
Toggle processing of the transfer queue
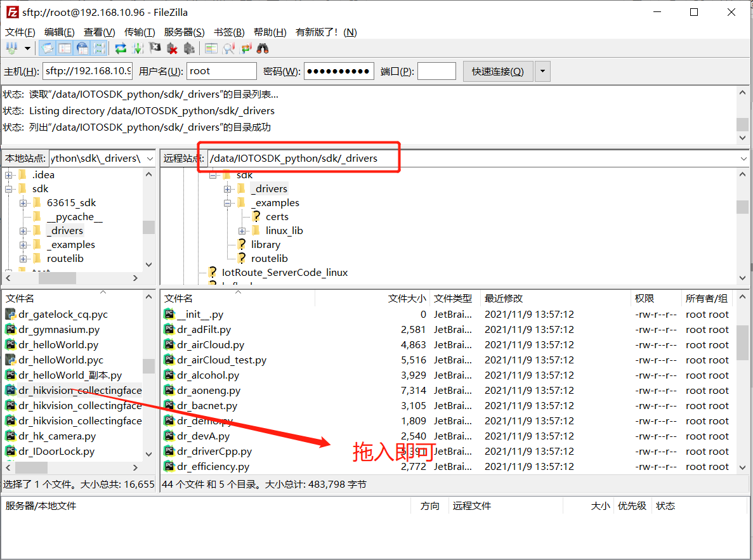pos(138,48)
